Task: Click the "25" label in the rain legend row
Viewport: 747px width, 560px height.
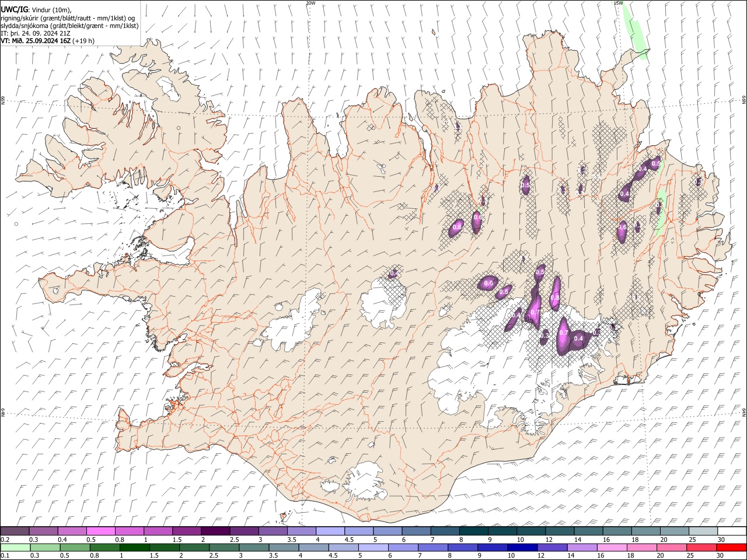Action: click(x=690, y=556)
